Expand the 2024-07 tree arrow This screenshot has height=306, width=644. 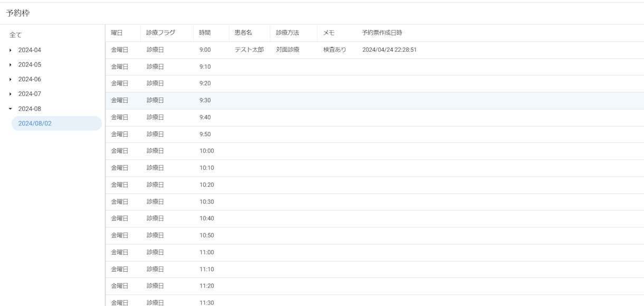coord(11,94)
